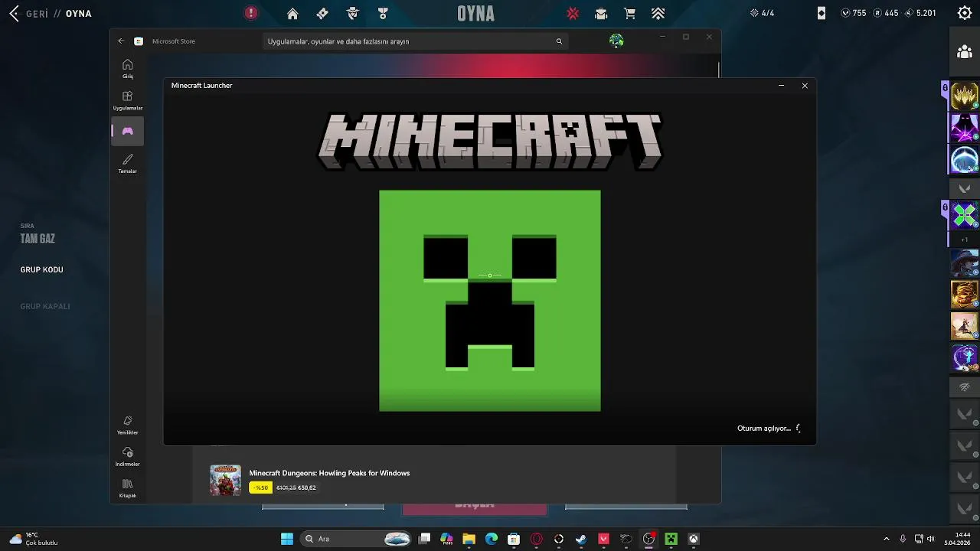Viewport: 980px width, 551px height.
Task: Click the red alert icon in top bar
Action: [251, 13]
